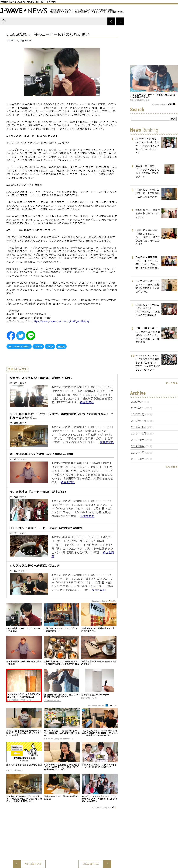The image size is (178, 868).
Task: Focus the Search text field in sidebar
Action: (x=150, y=119)
